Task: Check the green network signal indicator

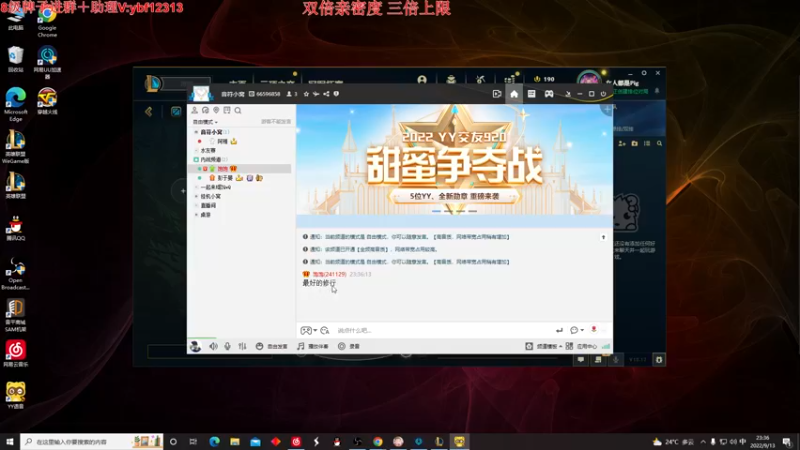Action: click(606, 346)
